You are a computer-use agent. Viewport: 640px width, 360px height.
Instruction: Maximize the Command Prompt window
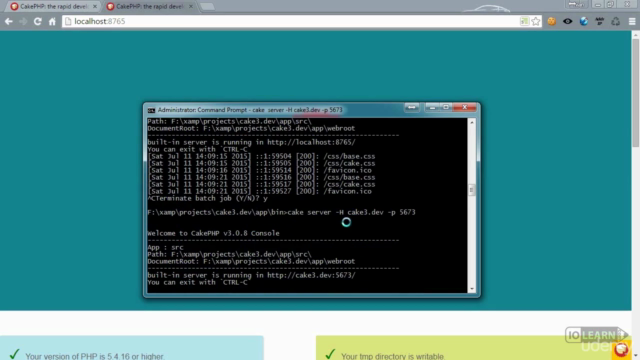click(446, 107)
